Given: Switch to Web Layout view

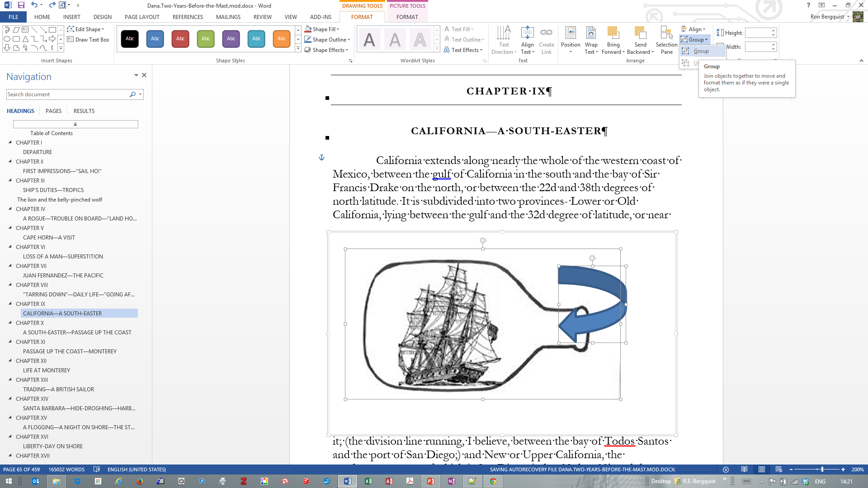Looking at the screenshot, I should 778,469.
